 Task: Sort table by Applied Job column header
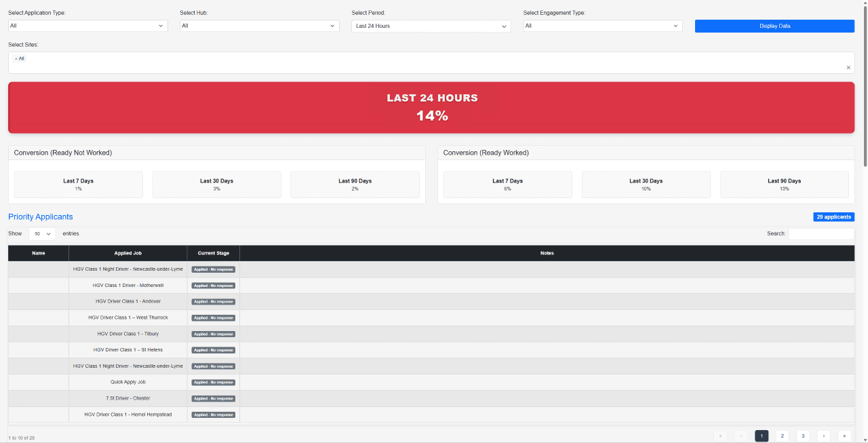click(x=128, y=253)
